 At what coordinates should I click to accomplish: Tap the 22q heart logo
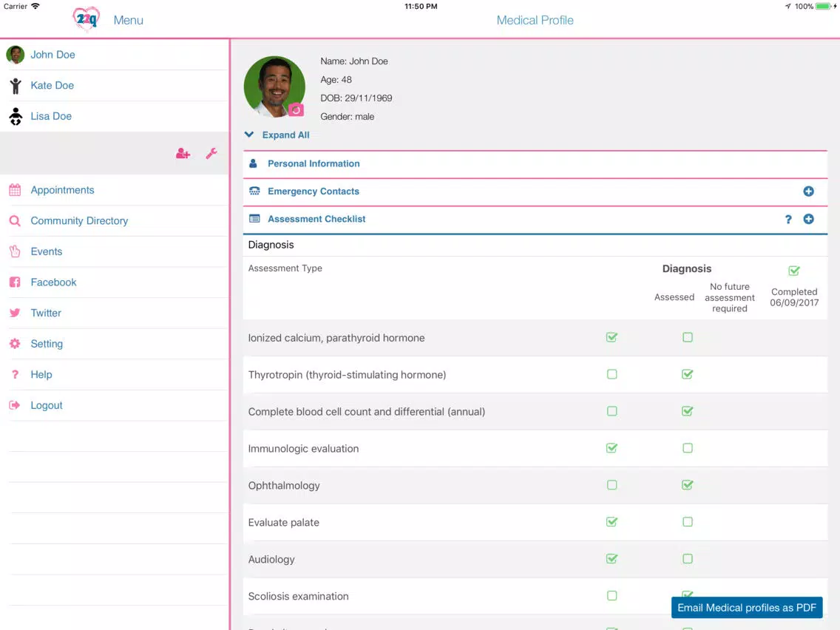tap(86, 20)
